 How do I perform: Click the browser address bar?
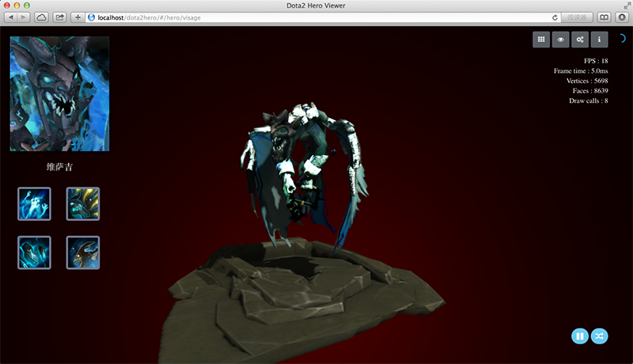click(x=316, y=17)
